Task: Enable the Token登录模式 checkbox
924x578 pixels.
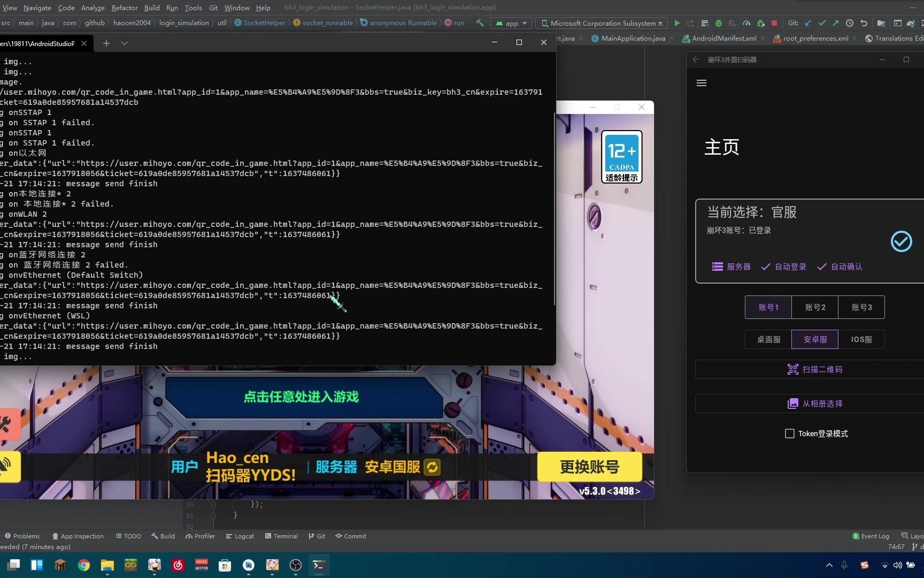Action: [790, 433]
